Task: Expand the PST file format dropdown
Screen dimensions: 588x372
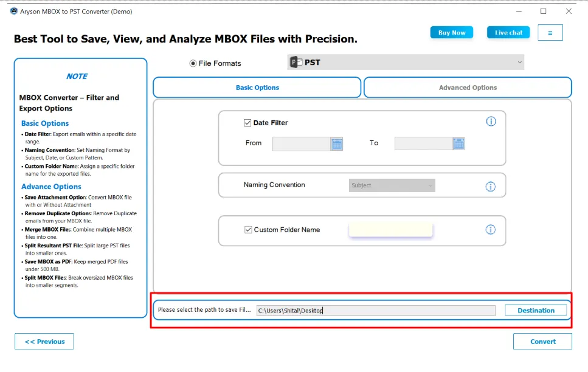Action: coord(519,63)
